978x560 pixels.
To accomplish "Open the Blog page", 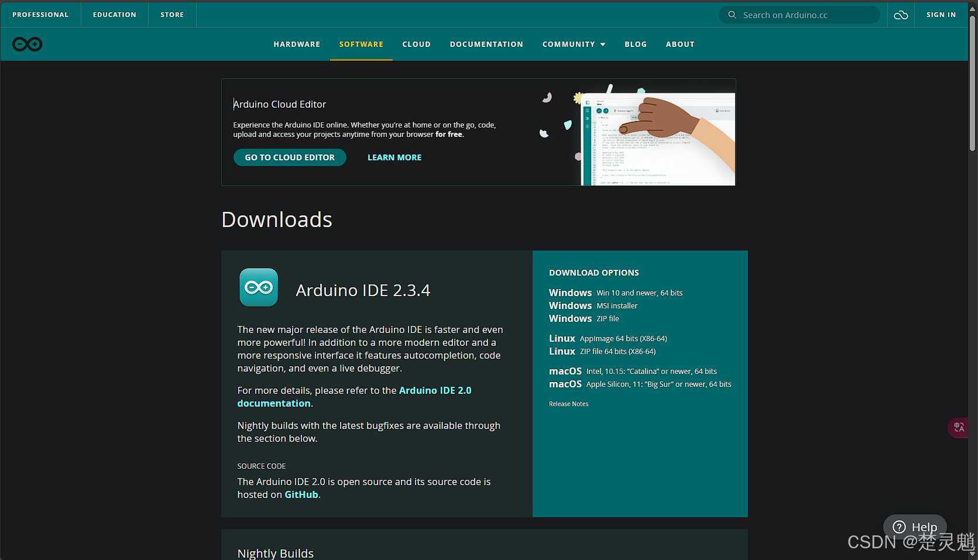I will (636, 44).
